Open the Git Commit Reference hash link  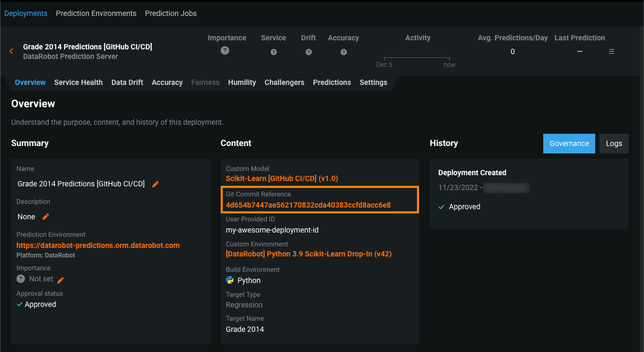(308, 205)
